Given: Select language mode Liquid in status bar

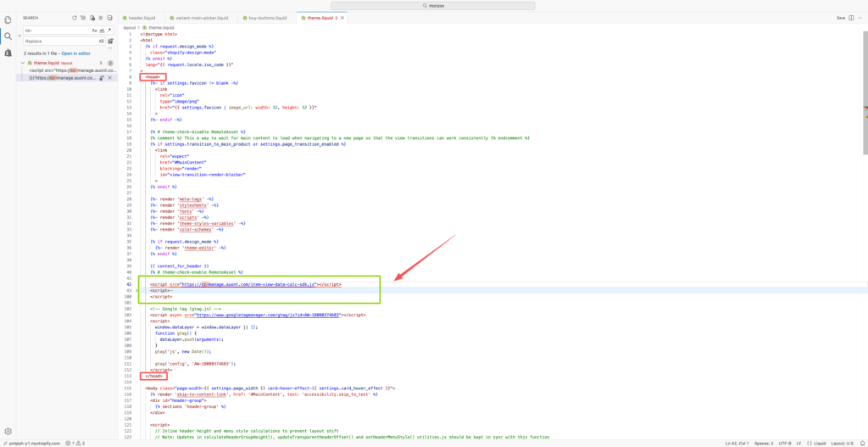Looking at the screenshot, I should tap(816, 443).
